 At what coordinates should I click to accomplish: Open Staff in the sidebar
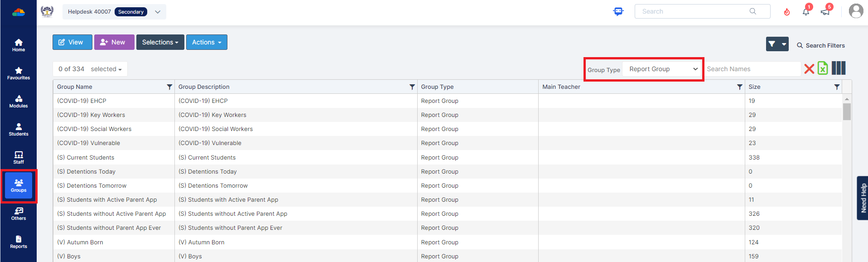(19, 158)
